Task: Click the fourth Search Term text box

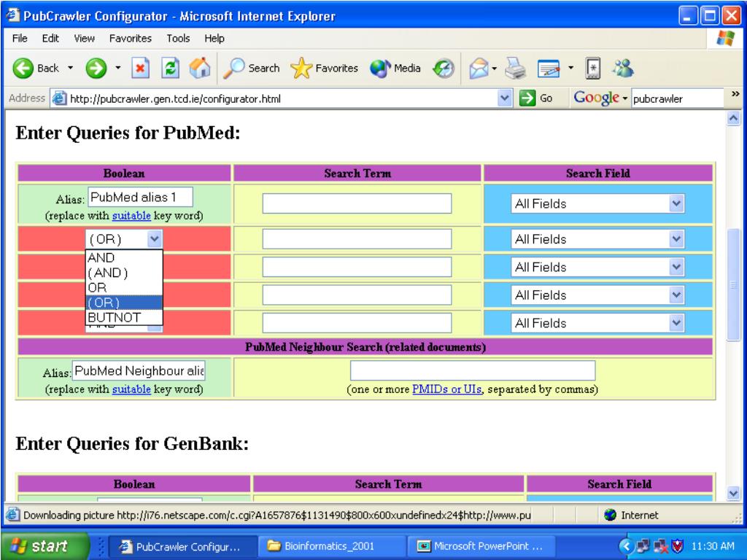Action: 357,295
